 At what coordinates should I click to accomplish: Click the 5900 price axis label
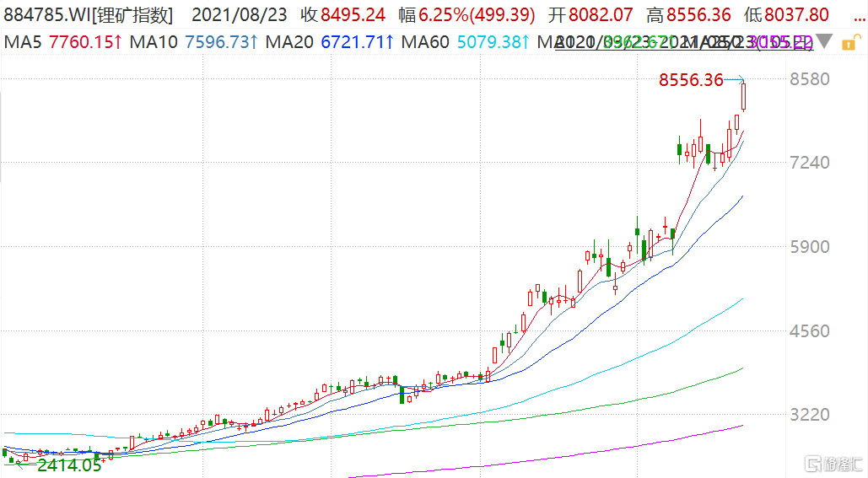coord(809,247)
